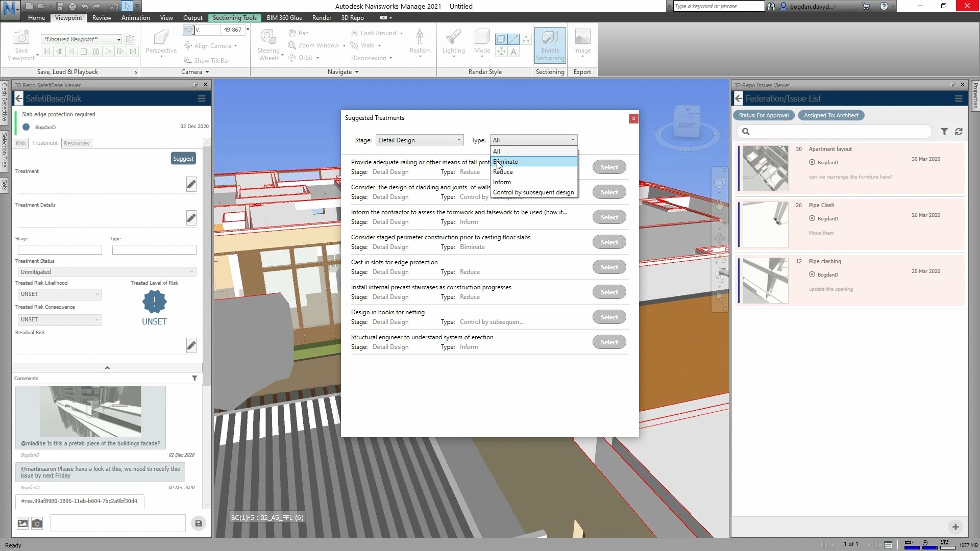Screen dimensions: 980x551
Task: Open the Apartment layout issue thumbnail
Action: [765, 168]
